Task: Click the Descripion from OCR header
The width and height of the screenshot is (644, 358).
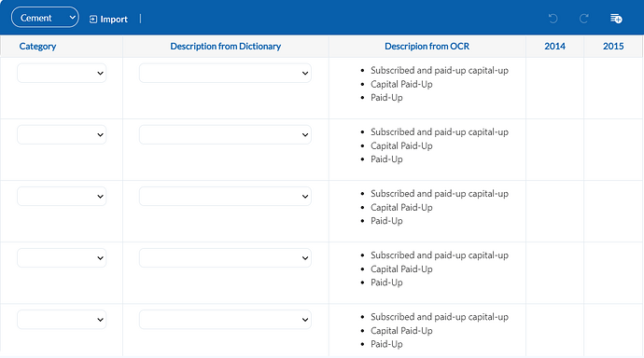Action: coord(427,47)
